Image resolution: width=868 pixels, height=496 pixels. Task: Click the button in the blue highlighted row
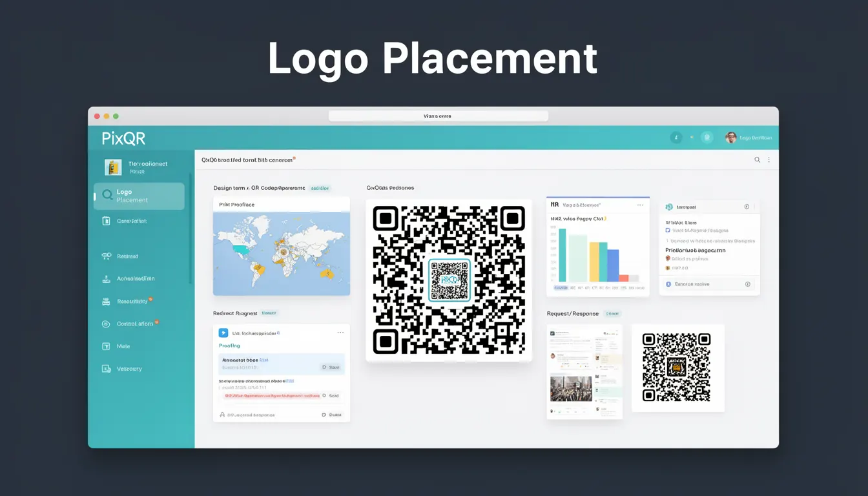click(x=331, y=367)
